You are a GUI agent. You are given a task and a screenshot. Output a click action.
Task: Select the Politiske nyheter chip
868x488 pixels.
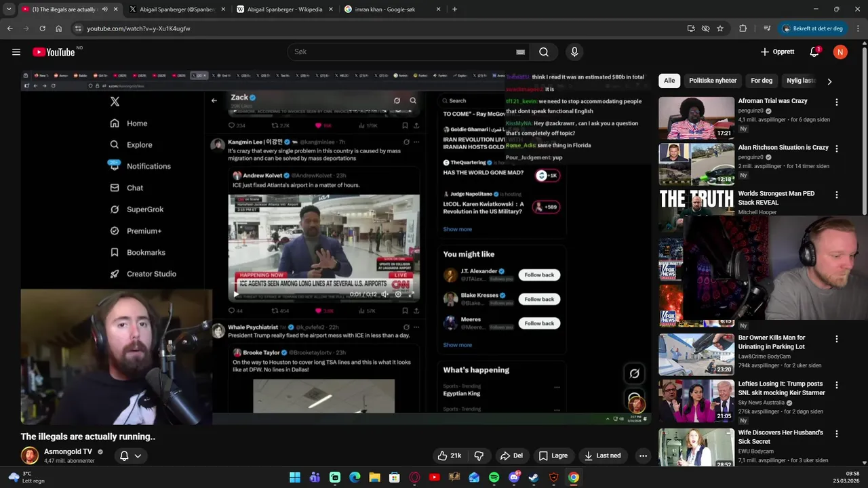713,81
